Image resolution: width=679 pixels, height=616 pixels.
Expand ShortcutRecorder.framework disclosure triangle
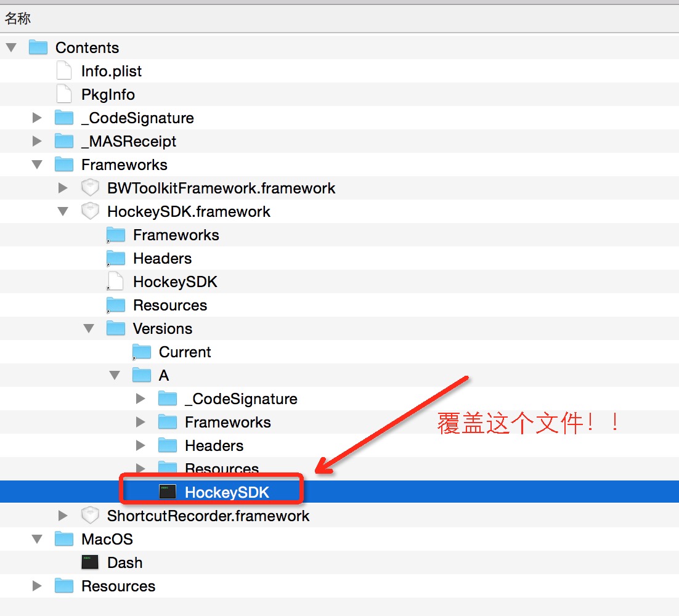point(63,516)
